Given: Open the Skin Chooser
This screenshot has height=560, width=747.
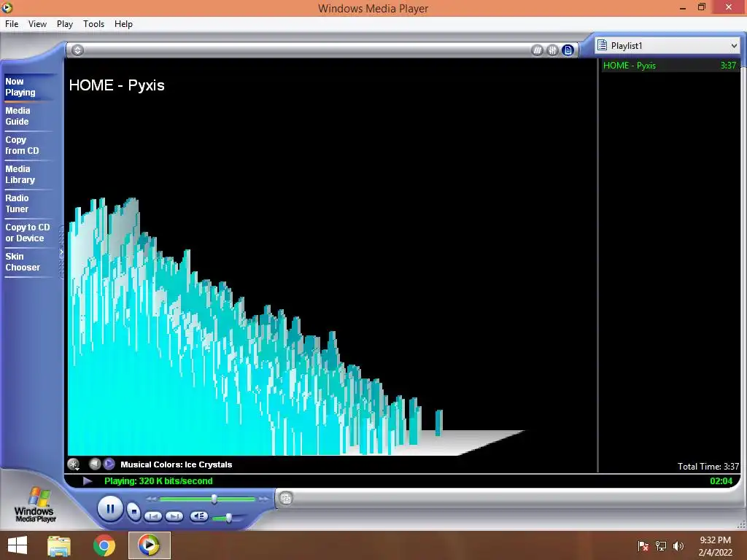Looking at the screenshot, I should (x=23, y=262).
